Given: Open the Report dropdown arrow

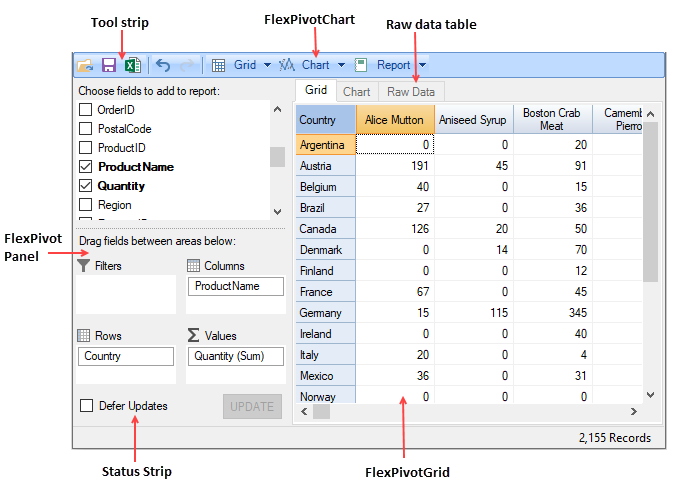Looking at the screenshot, I should [x=422, y=65].
